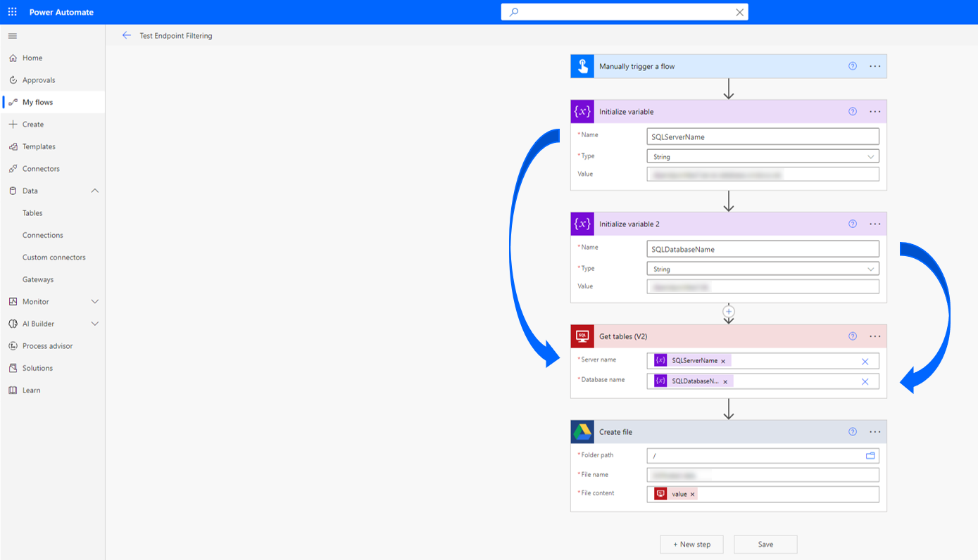Open the ellipsis menu on Initialize variable 2

coord(874,223)
